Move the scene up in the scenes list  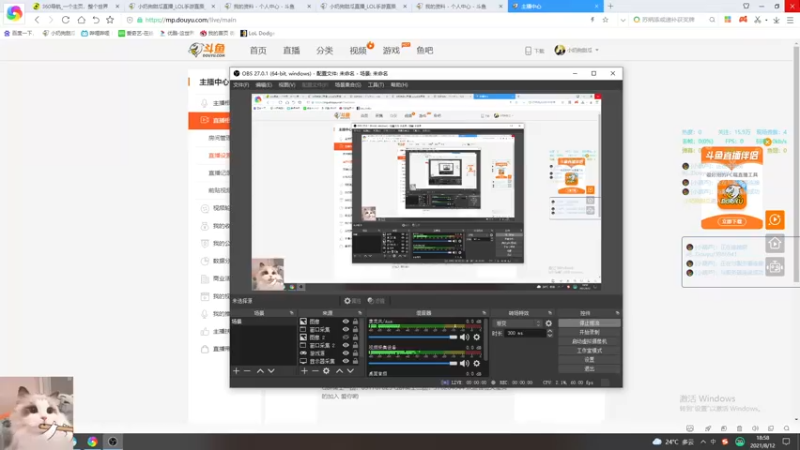coord(260,371)
